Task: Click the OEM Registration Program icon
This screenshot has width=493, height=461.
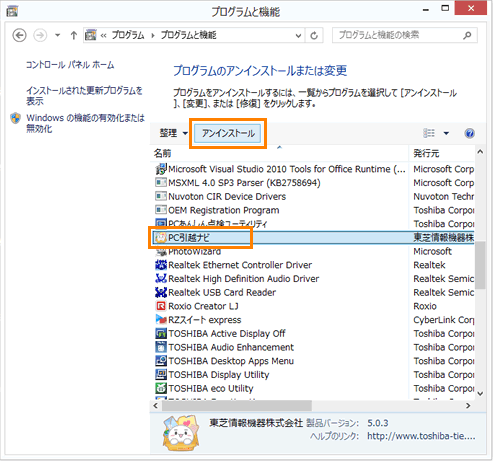Action: point(161,210)
